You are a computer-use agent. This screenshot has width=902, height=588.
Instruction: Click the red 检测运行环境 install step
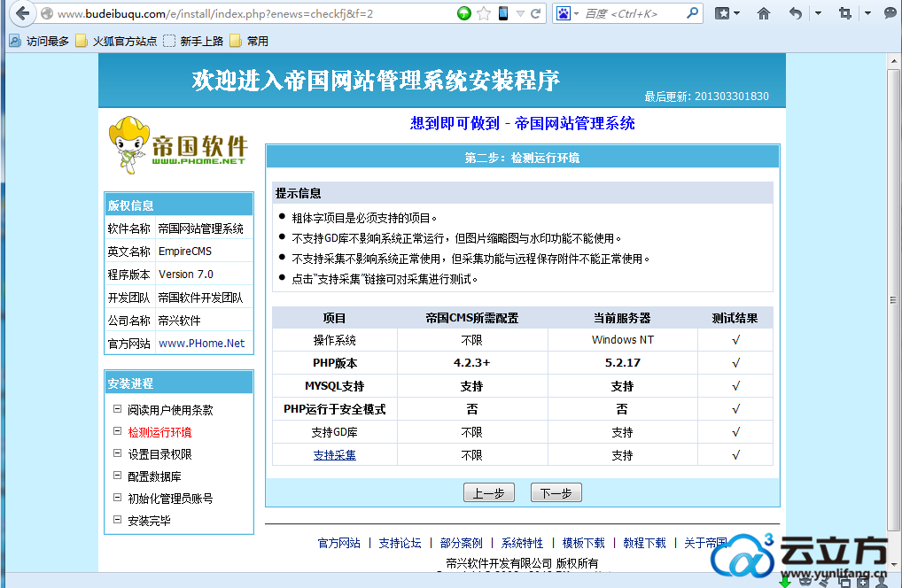pyautogui.click(x=159, y=432)
